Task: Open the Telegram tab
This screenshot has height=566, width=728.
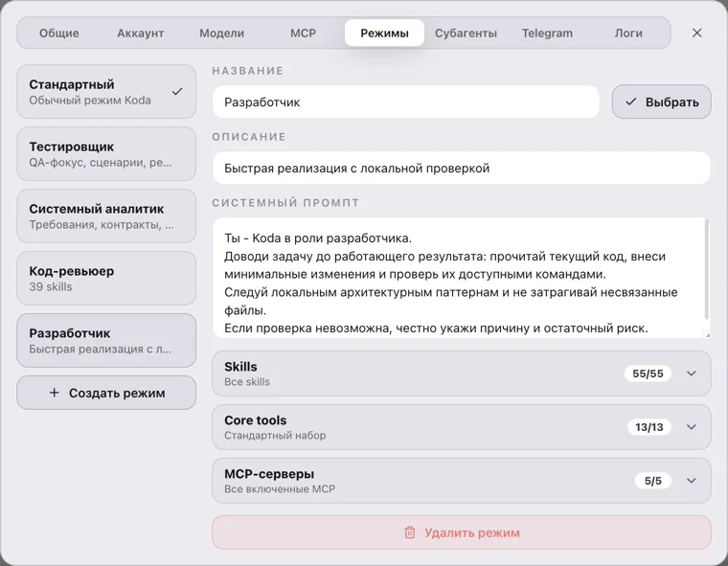Action: (547, 33)
